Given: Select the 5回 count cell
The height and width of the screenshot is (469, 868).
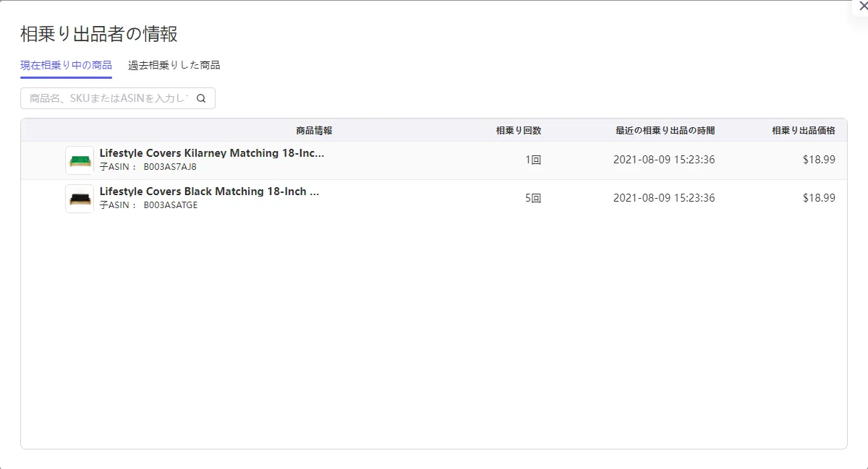Looking at the screenshot, I should tap(533, 198).
